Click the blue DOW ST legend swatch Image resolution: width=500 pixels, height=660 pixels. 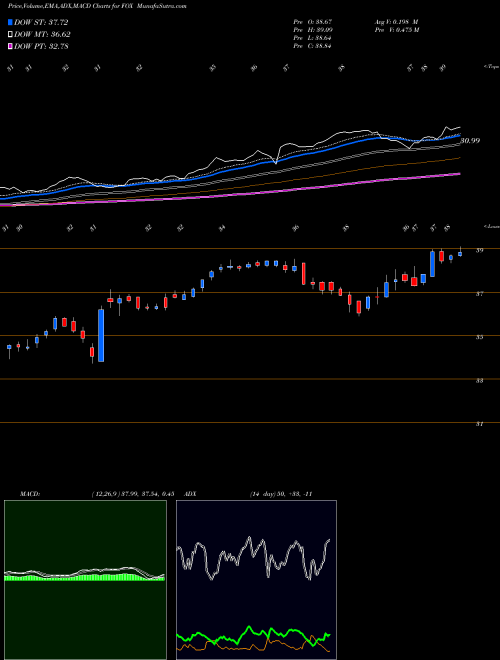(10, 22)
